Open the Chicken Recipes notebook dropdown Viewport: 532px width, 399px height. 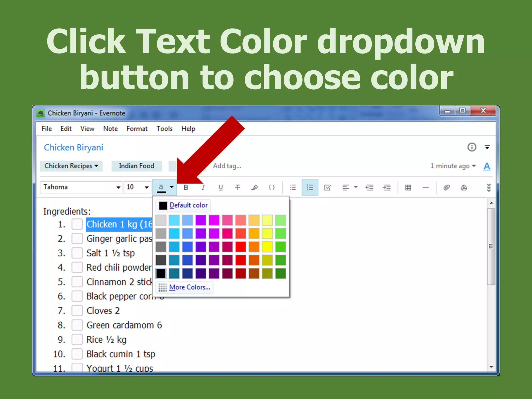pos(71,166)
